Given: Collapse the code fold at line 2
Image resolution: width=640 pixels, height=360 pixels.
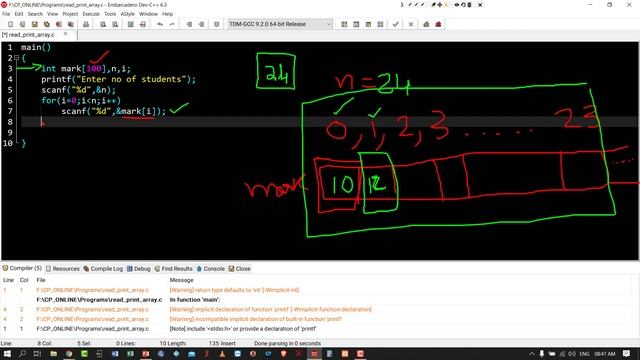Looking at the screenshot, I should pos(16,58).
